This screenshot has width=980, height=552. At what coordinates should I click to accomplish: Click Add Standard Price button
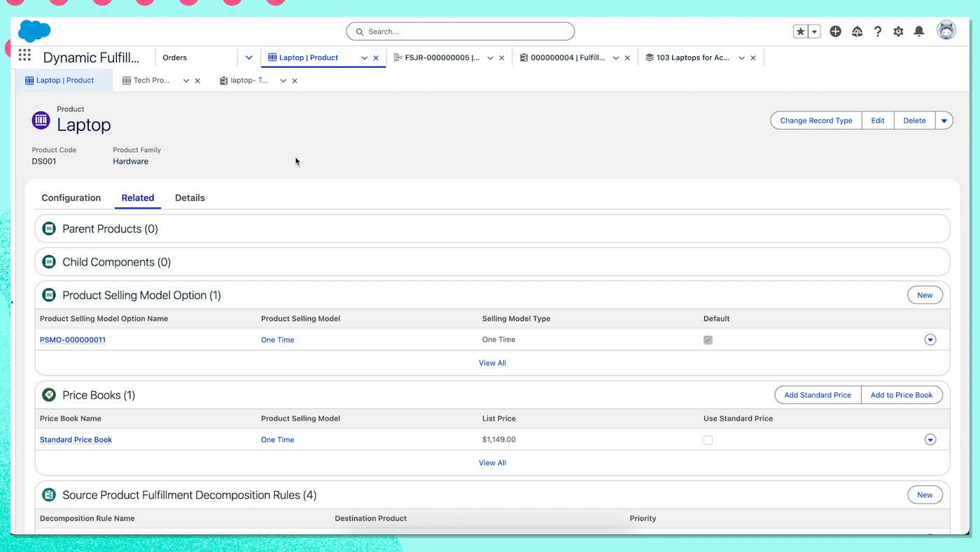(x=818, y=395)
